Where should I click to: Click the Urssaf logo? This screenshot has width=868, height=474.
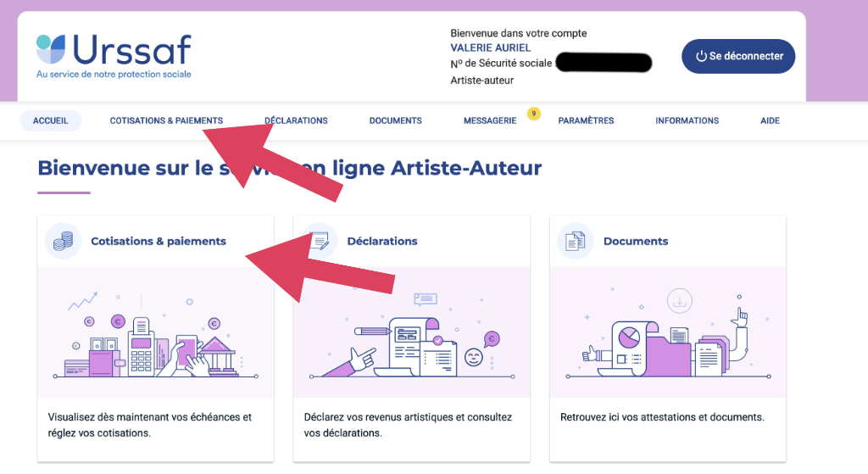(114, 56)
